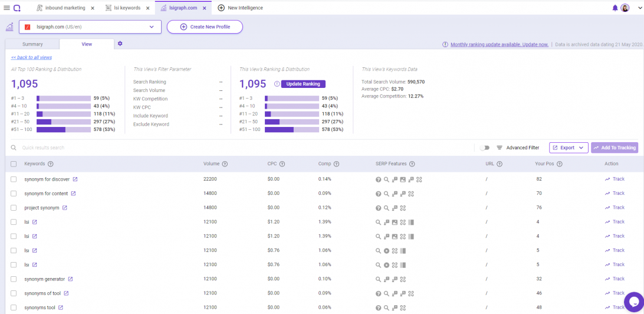Check the synonym for discover row
This screenshot has width=644, height=314.
(14, 179)
